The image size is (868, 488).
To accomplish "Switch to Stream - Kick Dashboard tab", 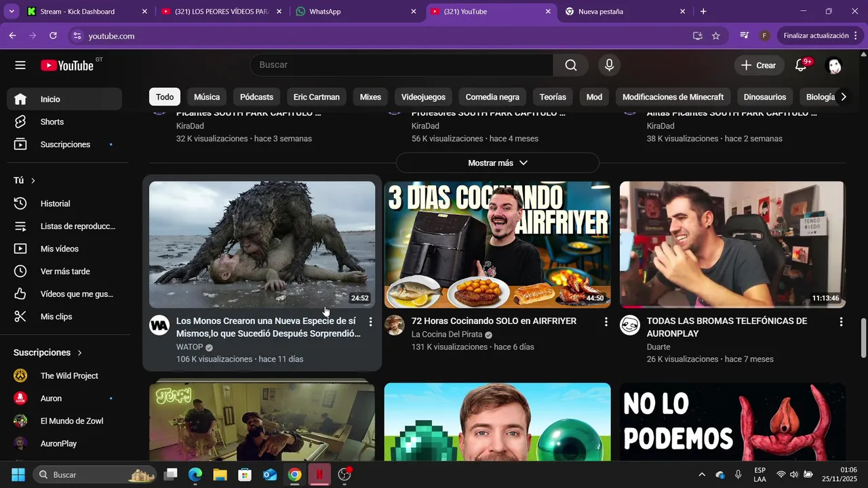I will pos(87,12).
